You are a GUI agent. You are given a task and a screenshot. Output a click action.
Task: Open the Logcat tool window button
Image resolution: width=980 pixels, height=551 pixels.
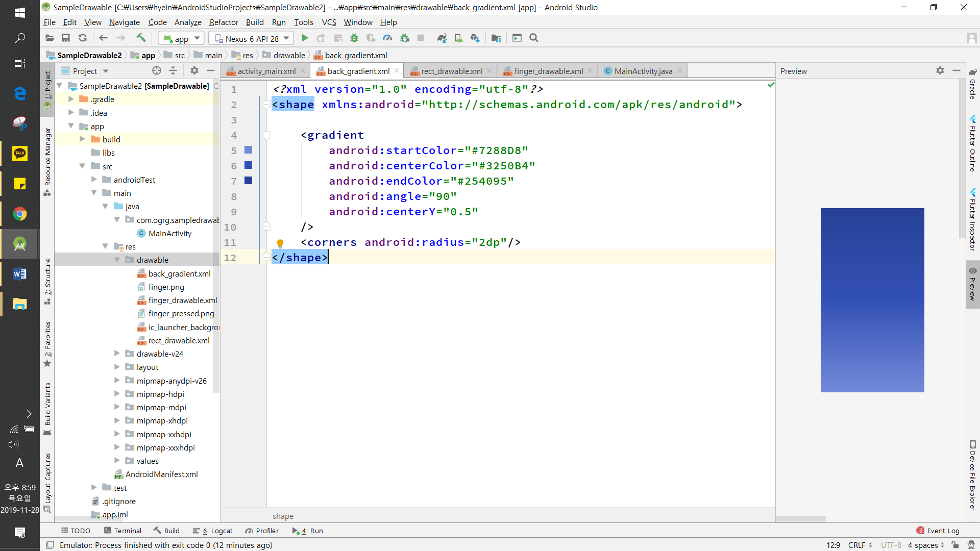pyautogui.click(x=213, y=531)
